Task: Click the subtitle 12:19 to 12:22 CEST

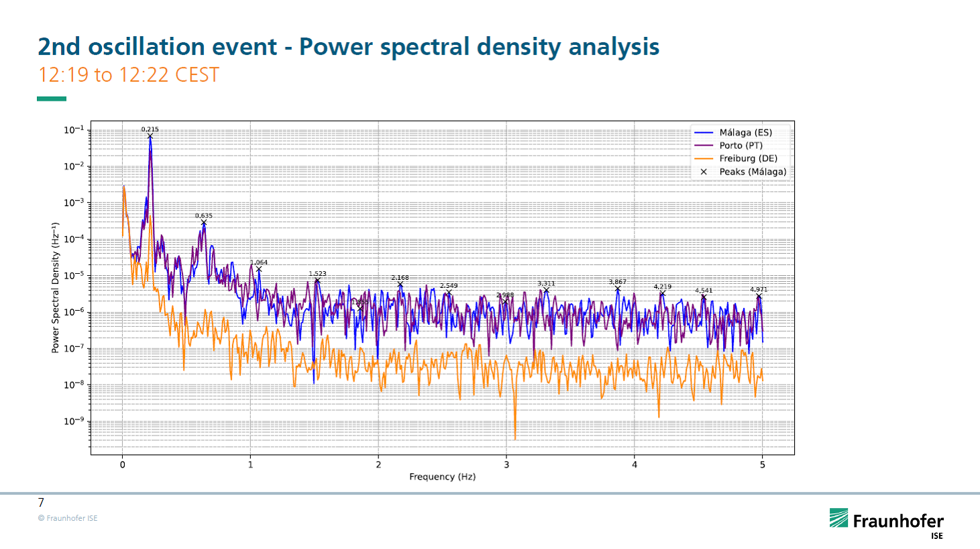Action: (x=129, y=74)
